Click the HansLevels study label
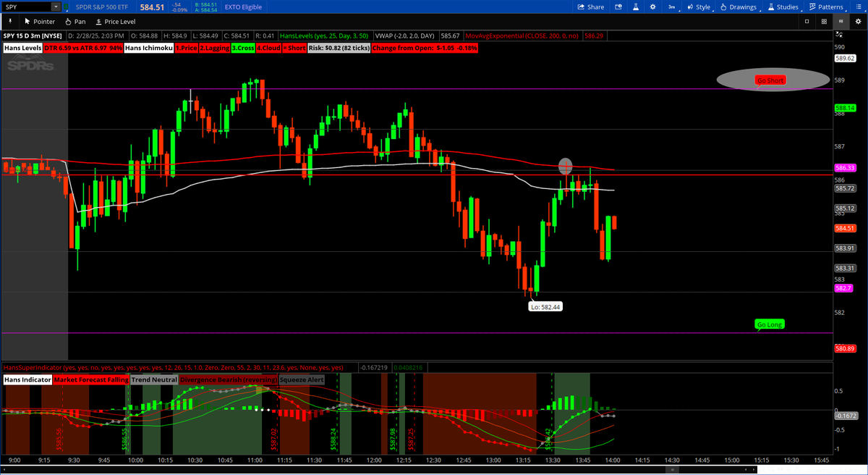This screenshot has height=475, width=868. [x=323, y=35]
